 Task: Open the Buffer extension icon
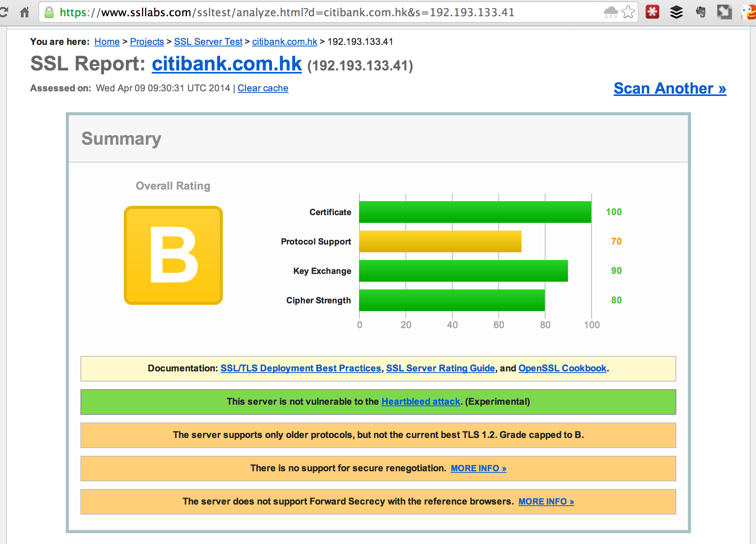[676, 12]
